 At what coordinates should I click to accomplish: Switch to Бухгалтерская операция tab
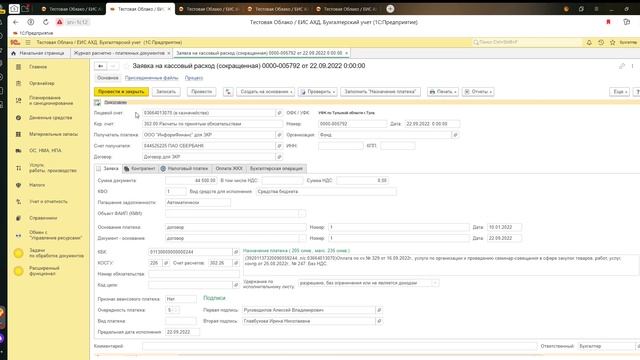pos(276,169)
